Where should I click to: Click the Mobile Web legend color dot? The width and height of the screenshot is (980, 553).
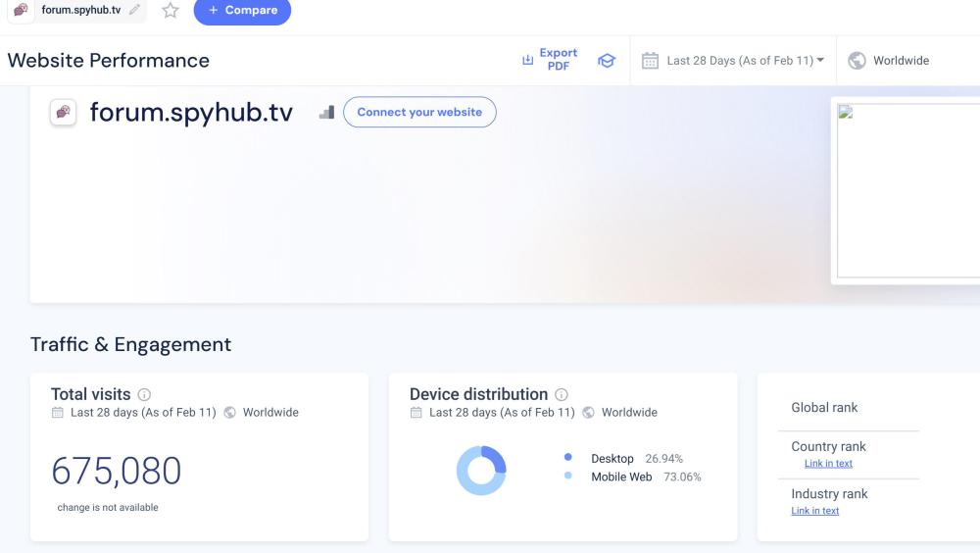(568, 477)
